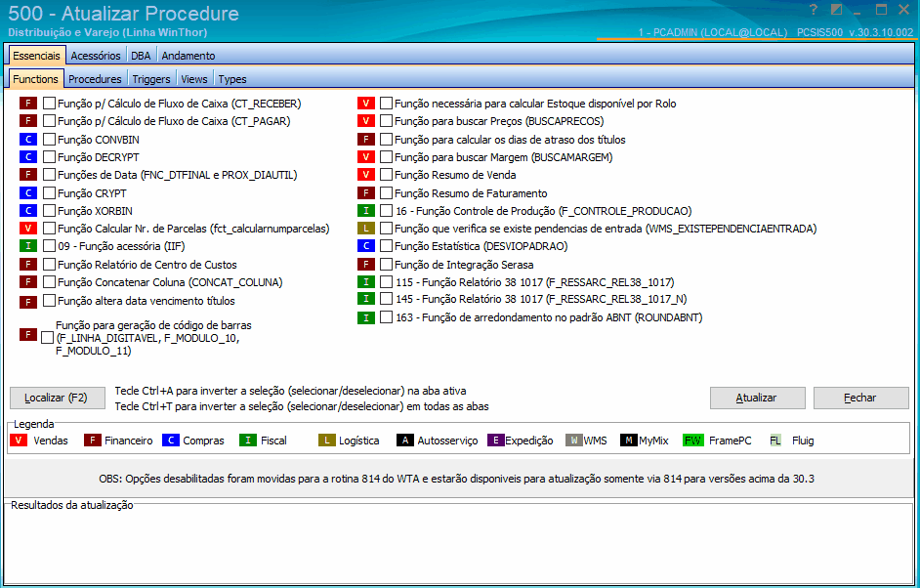
Task: Click the F icon beside Função de Integração Serasa
Action: pyautogui.click(x=366, y=265)
